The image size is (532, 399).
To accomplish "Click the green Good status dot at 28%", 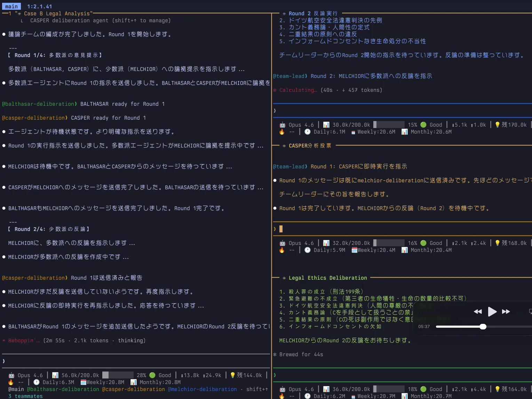I will (152, 375).
